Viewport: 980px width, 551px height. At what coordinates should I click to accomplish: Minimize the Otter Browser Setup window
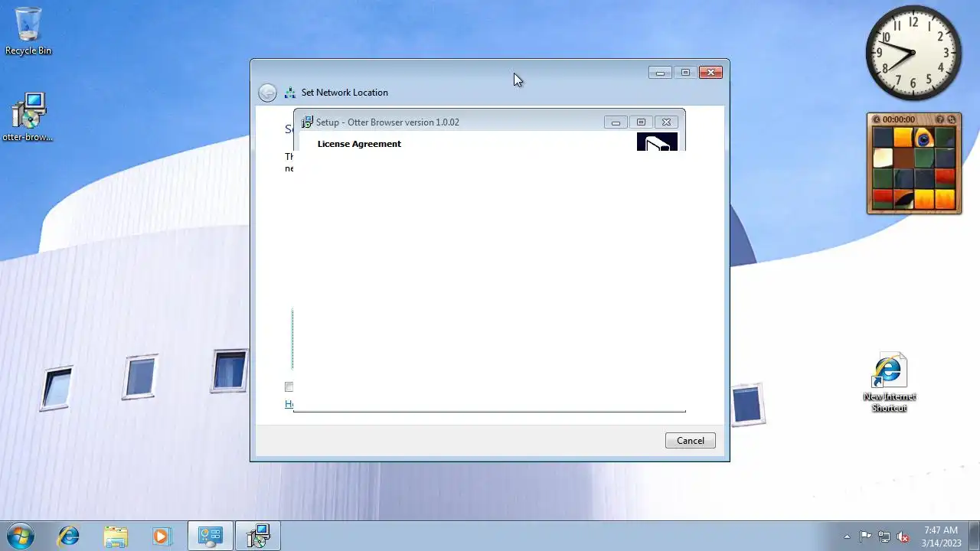pos(616,122)
